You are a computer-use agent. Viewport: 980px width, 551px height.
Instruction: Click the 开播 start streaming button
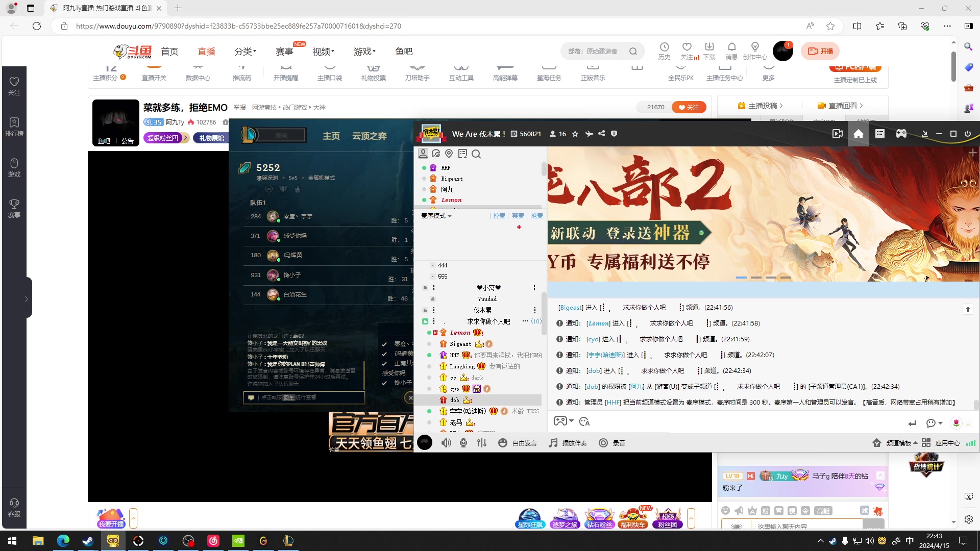pyautogui.click(x=820, y=51)
